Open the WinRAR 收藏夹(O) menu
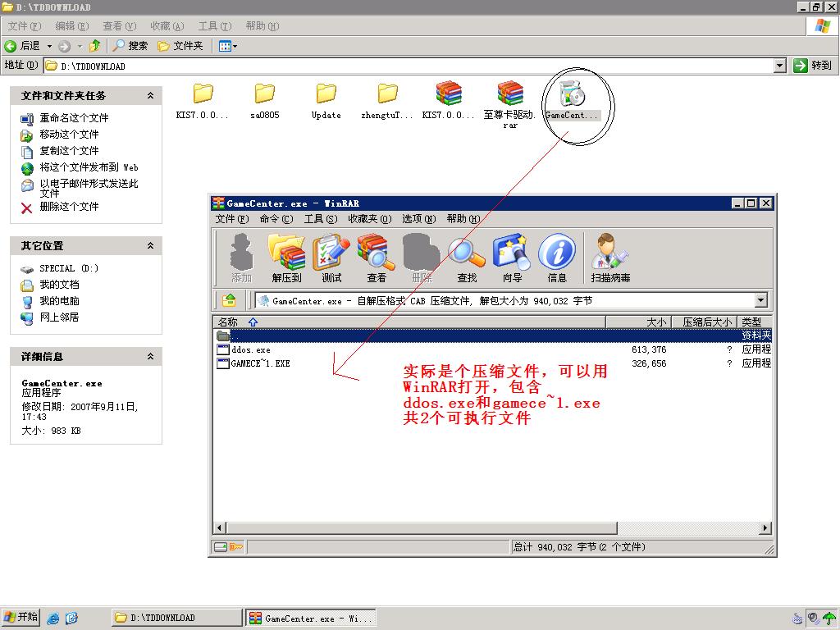840x630 pixels. tap(370, 218)
